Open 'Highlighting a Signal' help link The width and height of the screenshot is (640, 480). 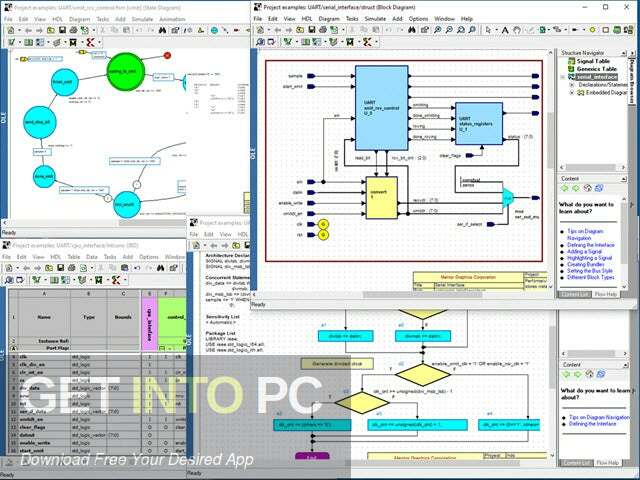589,258
